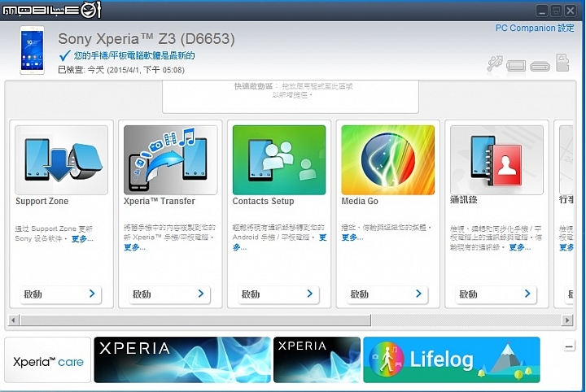The width and height of the screenshot is (586, 392).
Task: Open the wide XPERIA banner
Action: pyautogui.click(x=182, y=360)
